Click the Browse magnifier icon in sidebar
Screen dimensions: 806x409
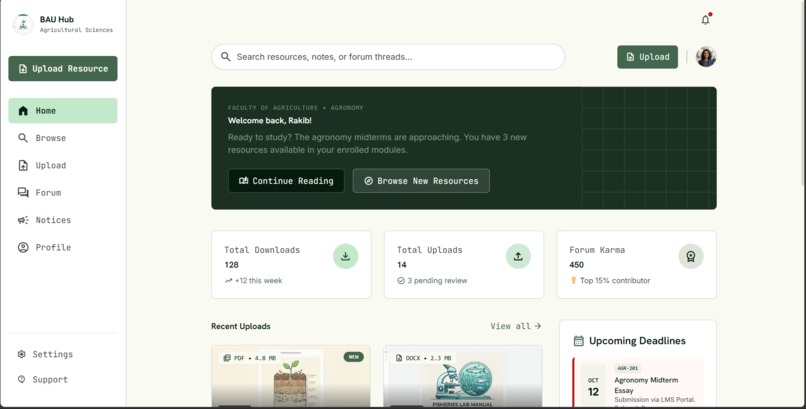click(23, 138)
